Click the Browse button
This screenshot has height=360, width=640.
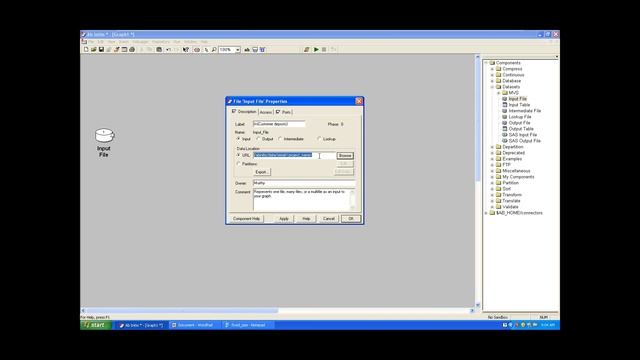[x=345, y=156]
